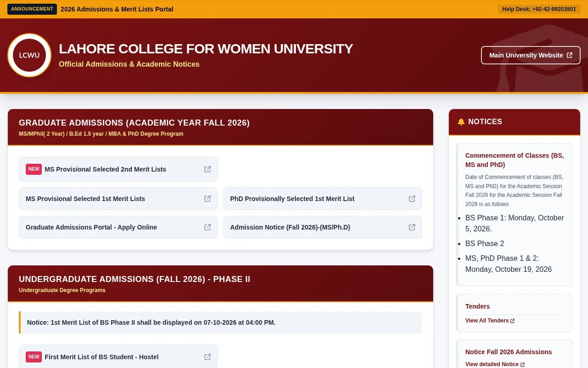Click 'Commencement of Classes (BS, MS and PhD)' title
Image resolution: width=588 pixels, height=368 pixels.
pos(514,160)
